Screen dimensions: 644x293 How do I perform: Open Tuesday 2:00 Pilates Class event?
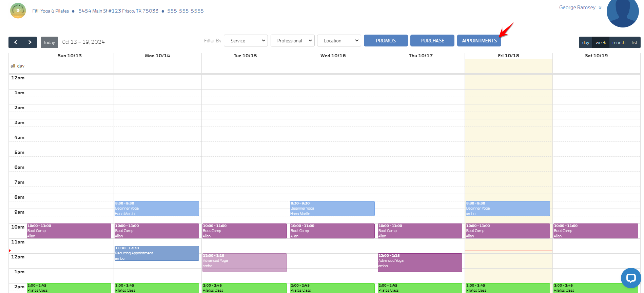pos(245,288)
